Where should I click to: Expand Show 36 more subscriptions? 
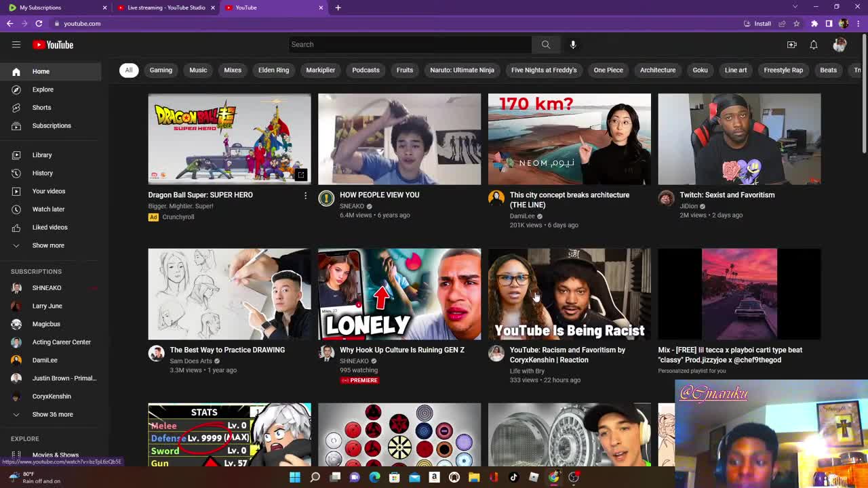51,414
